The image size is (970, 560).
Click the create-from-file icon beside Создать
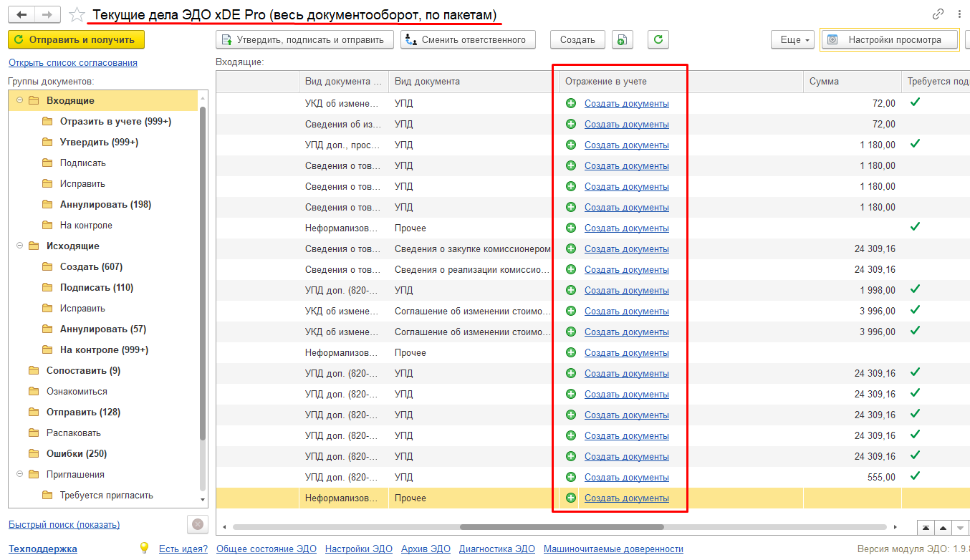623,39
